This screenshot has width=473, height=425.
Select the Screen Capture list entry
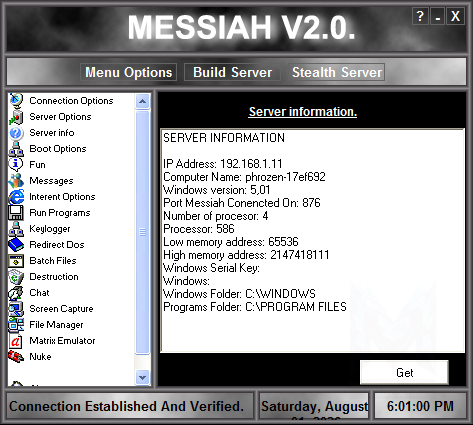click(61, 309)
